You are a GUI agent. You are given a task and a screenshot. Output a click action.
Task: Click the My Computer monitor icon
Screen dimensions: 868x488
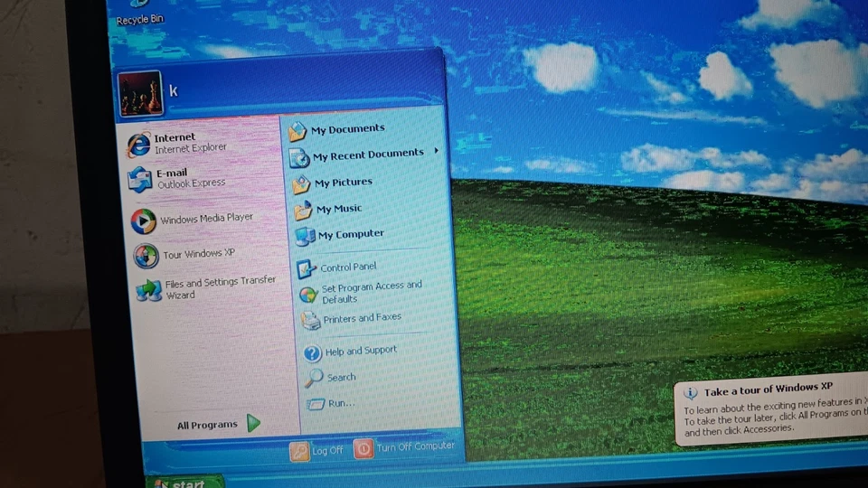305,236
